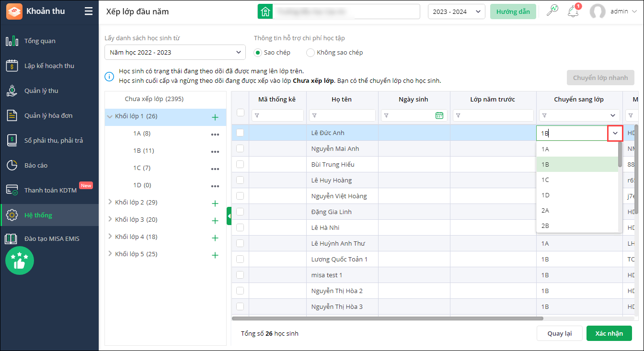Open the notifications bell icon
Screen dimensions: 644x351
[573, 11]
